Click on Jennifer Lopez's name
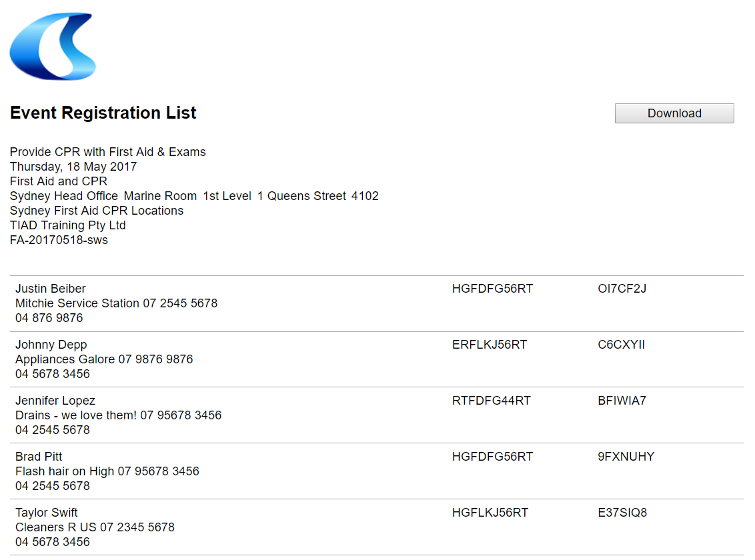 click(55, 401)
